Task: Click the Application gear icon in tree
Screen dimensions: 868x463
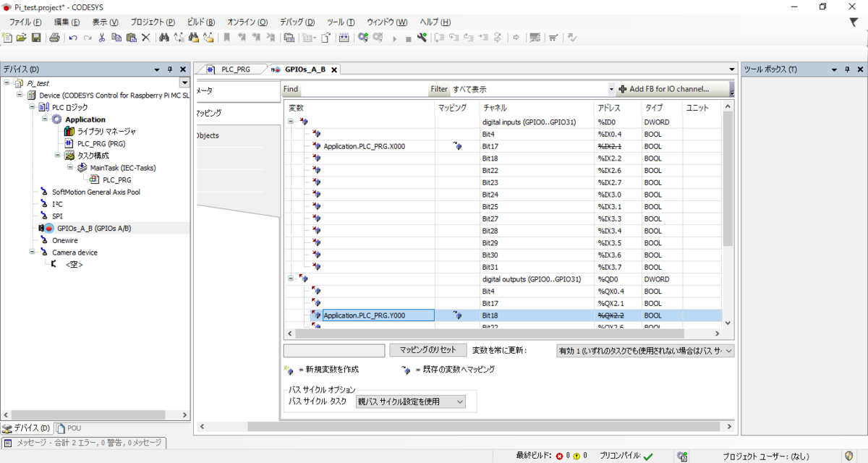Action: [56, 119]
